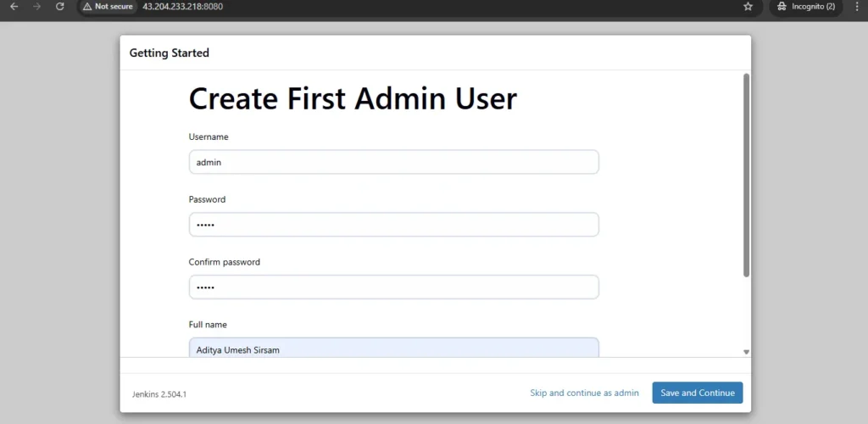Click the browser back arrow

(14, 6)
